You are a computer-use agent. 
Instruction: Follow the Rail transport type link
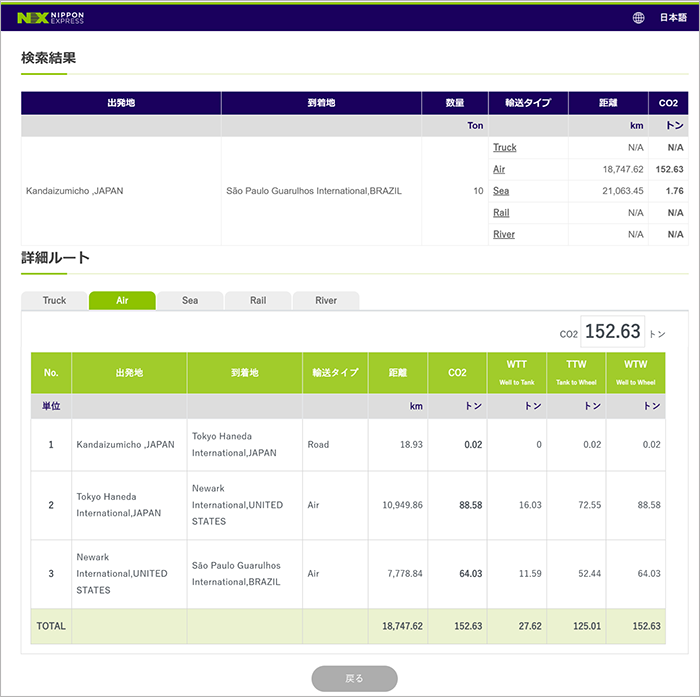pos(501,213)
